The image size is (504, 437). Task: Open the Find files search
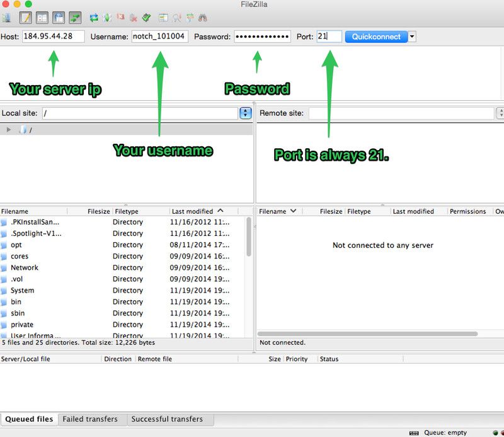point(203,18)
